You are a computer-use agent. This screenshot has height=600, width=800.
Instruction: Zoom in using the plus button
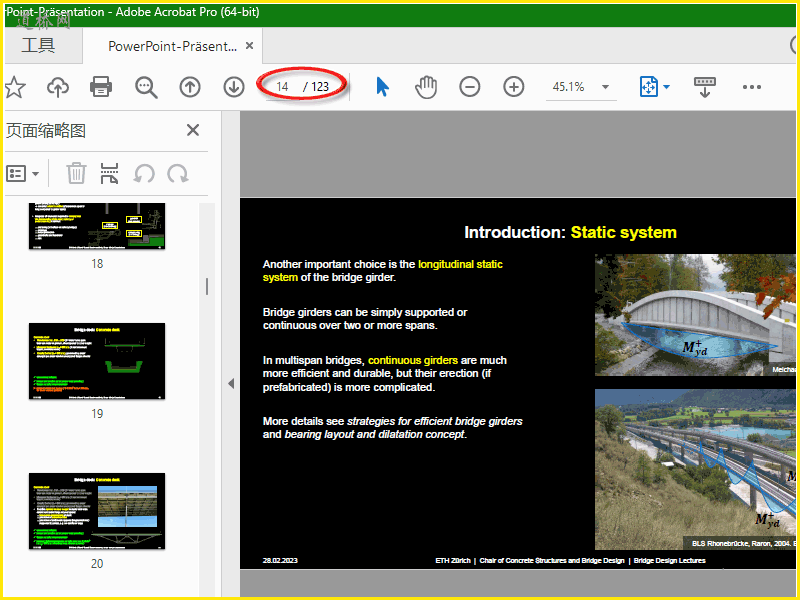514,87
